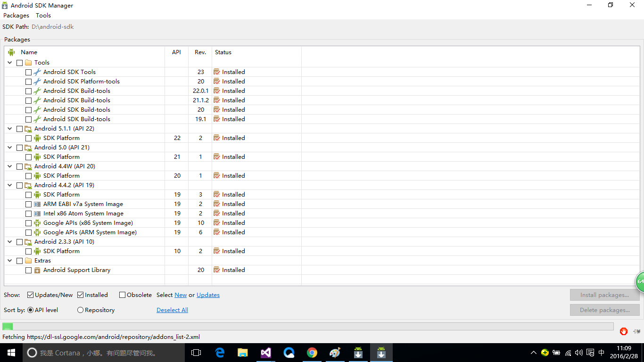
Task: Click the Delete packages... button
Action: (x=604, y=310)
